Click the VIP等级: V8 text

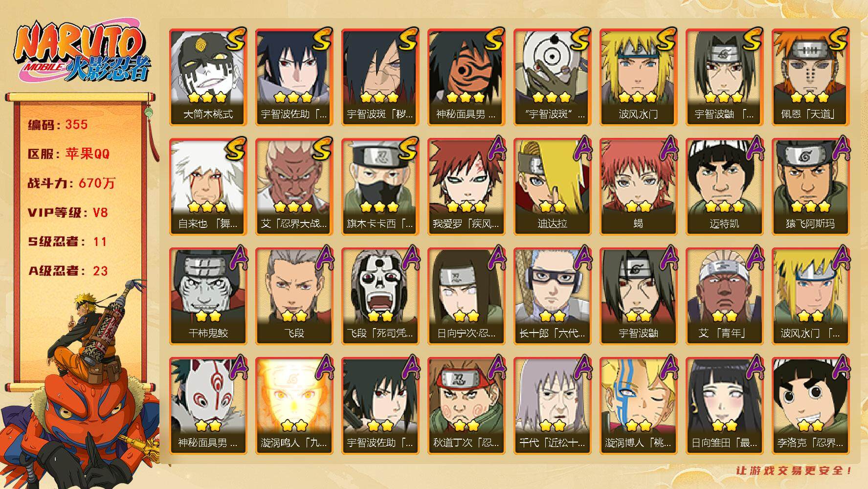point(68,213)
